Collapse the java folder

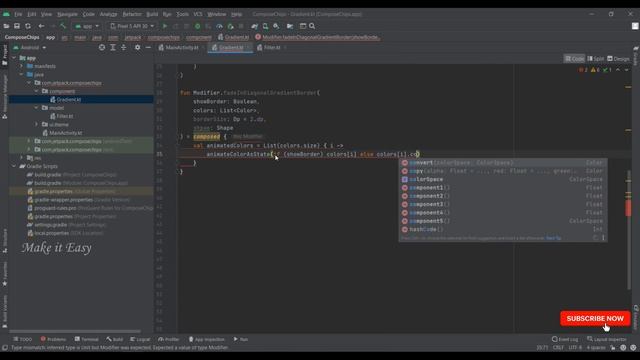coord(22,75)
